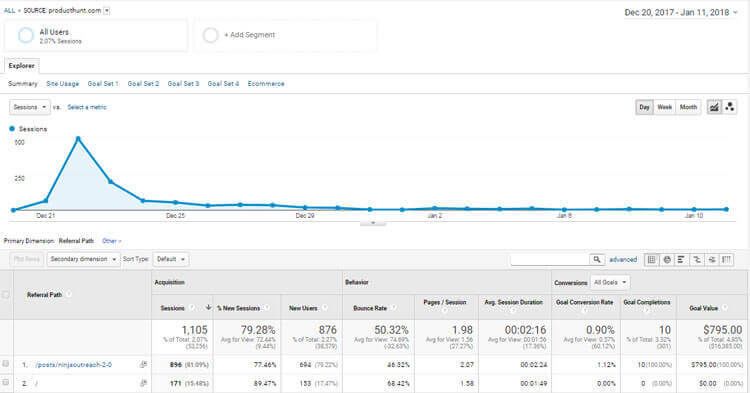750x393 pixels.
Task: Open referral link icon for the / row
Action: coord(143,383)
